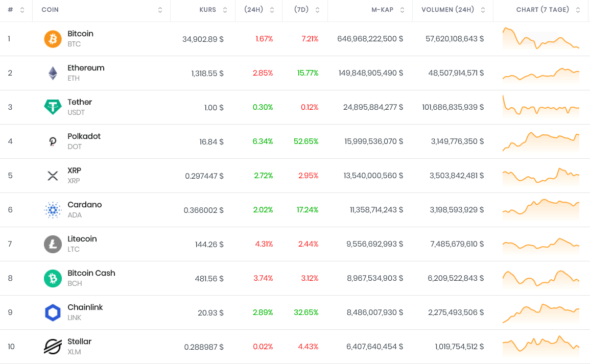The height and width of the screenshot is (364, 590).
Task: Click the Litecoin coin logo
Action: pyautogui.click(x=53, y=245)
